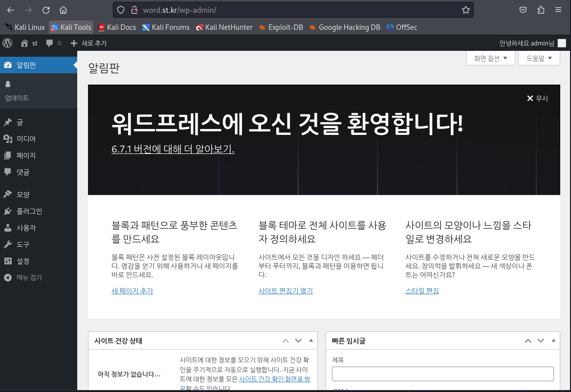
Task: Click the 스타일 편집 link
Action: click(422, 291)
